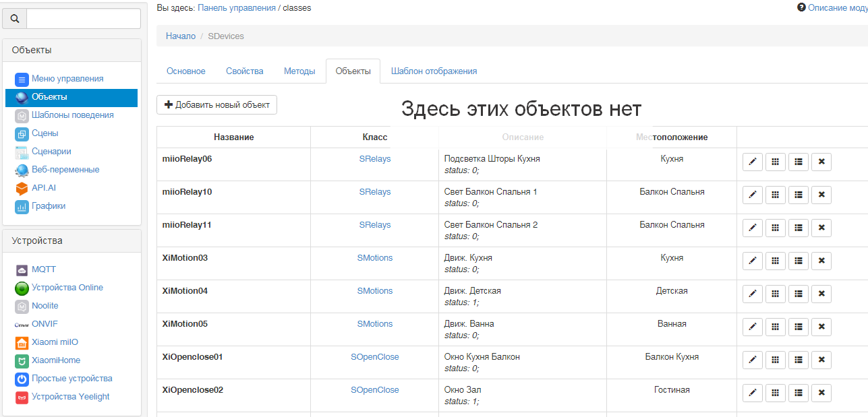Open Xiaomi miIO devices module
This screenshot has width=868, height=417.
(x=55, y=342)
